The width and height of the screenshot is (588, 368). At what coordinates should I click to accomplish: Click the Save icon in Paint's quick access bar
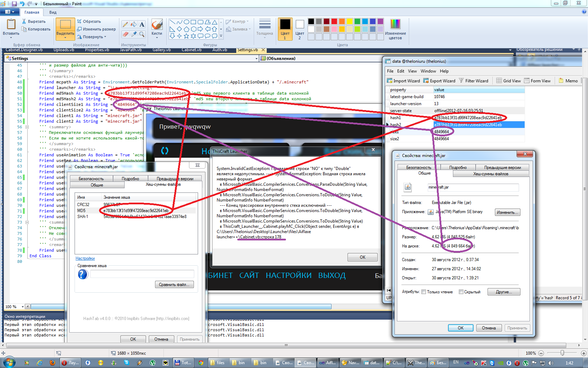point(14,4)
